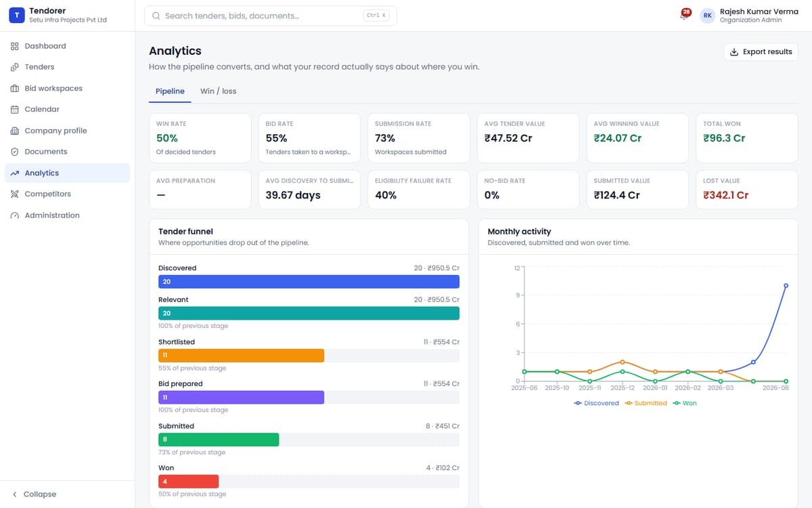812x508 pixels.
Task: Click Won 4 · ₹102 Cr label
Action: point(443,468)
